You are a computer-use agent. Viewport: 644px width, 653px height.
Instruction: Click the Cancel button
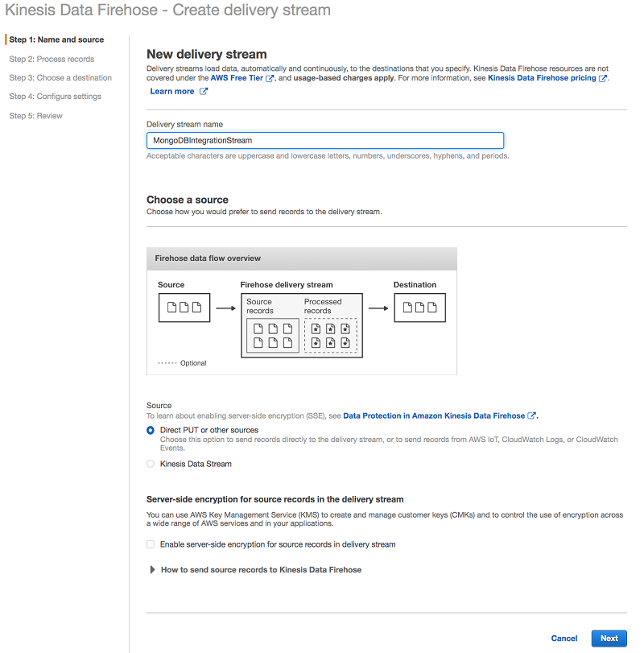point(564,639)
